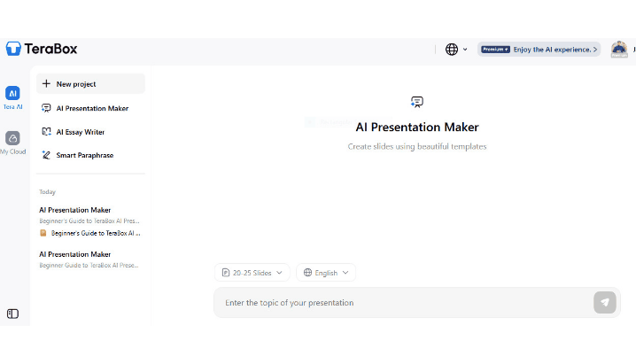Screen dimensions: 636x364
Task: Open the Beginner's Guide to TeraBox AI file
Action: point(90,233)
